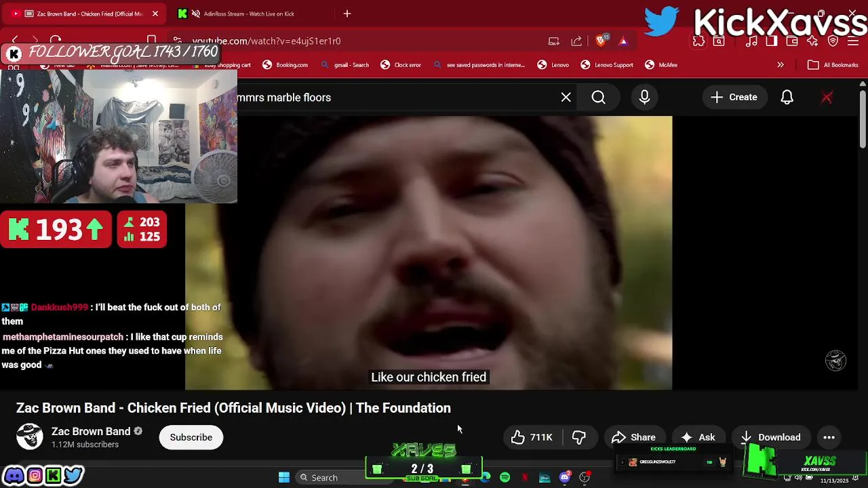This screenshot has width=868, height=488.
Task: Open All Bookmarks folder
Action: (x=833, y=65)
